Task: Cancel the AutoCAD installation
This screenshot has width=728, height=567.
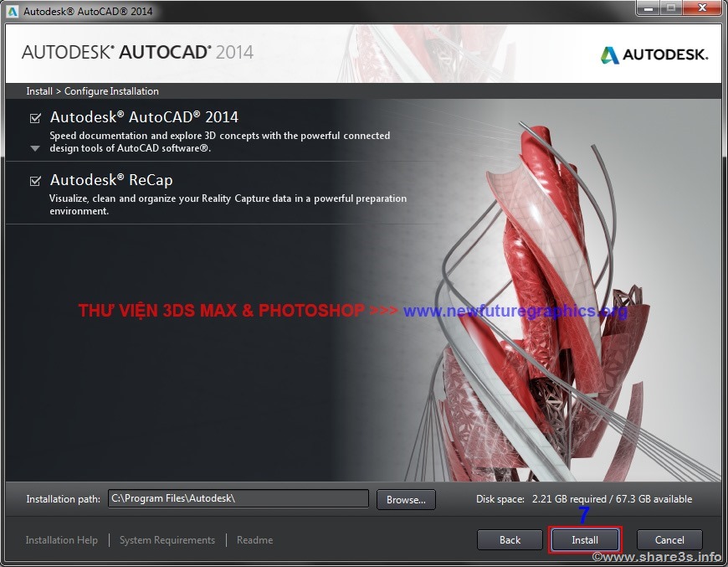Action: 669,540
